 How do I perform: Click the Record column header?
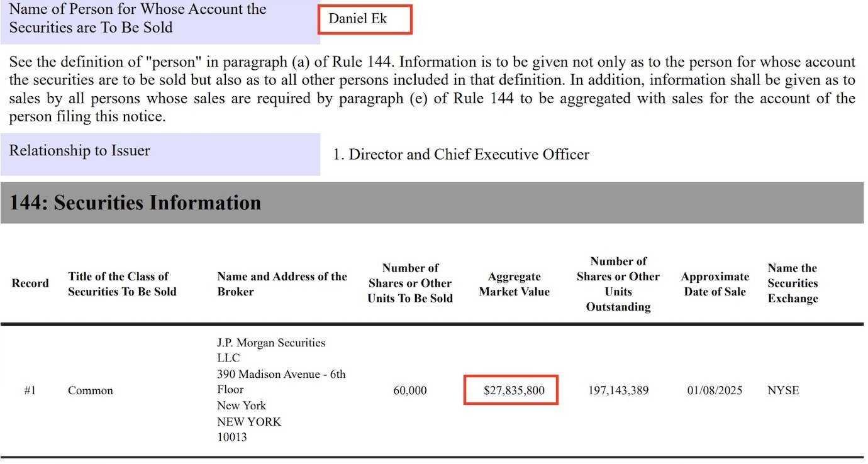(x=30, y=284)
